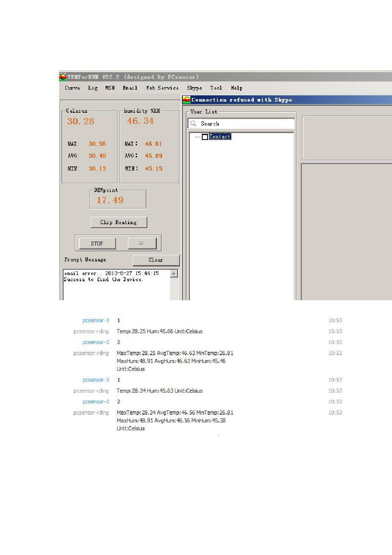This screenshot has width=392, height=555.
Task: Click the DEWpoint value 17.49
Action: tap(110, 200)
